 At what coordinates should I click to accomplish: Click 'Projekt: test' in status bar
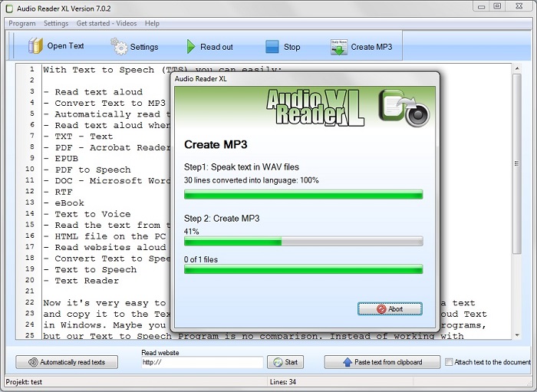24,382
